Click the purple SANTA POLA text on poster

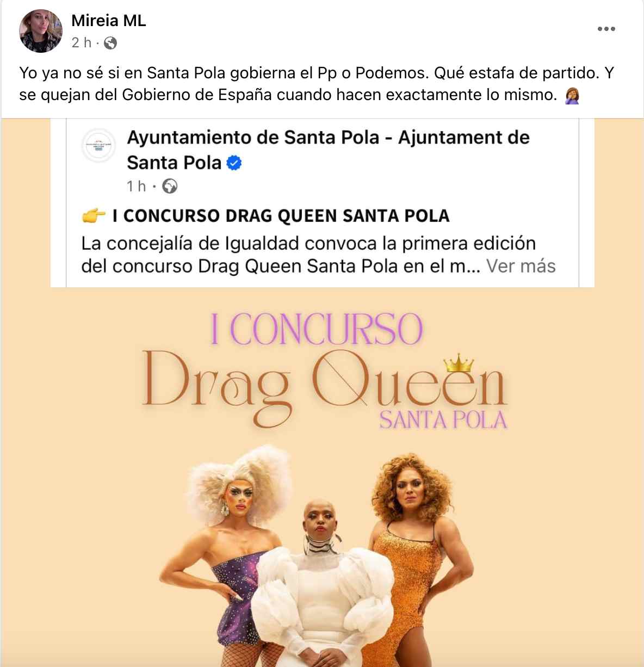[443, 421]
